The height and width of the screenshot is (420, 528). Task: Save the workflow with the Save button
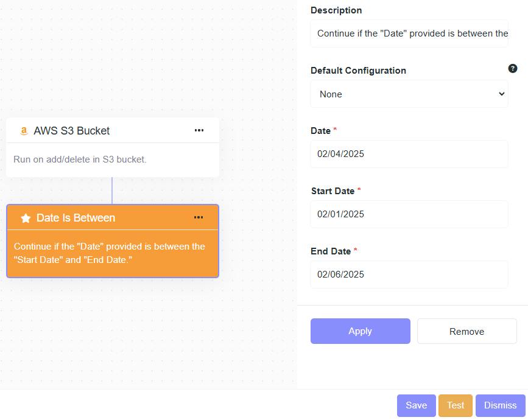click(x=416, y=405)
